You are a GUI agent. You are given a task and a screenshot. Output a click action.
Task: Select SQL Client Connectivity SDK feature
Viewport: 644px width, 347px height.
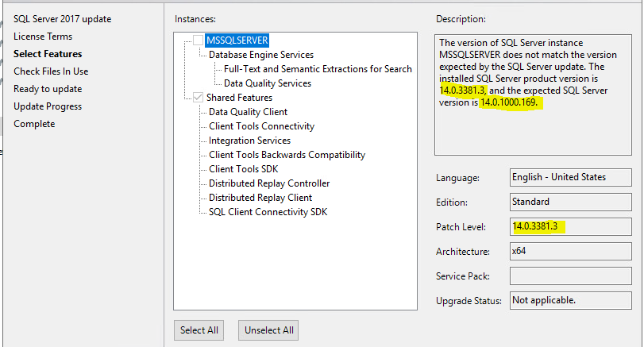click(x=268, y=212)
